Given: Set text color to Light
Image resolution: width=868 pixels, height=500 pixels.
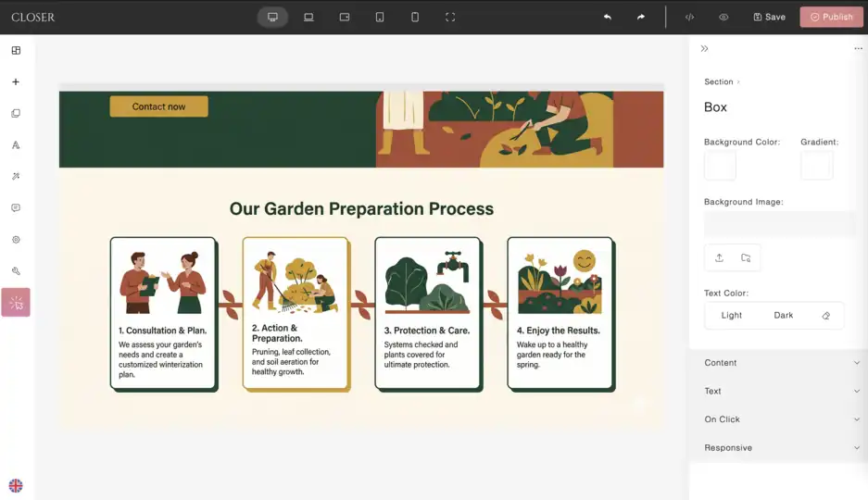Looking at the screenshot, I should (x=731, y=315).
